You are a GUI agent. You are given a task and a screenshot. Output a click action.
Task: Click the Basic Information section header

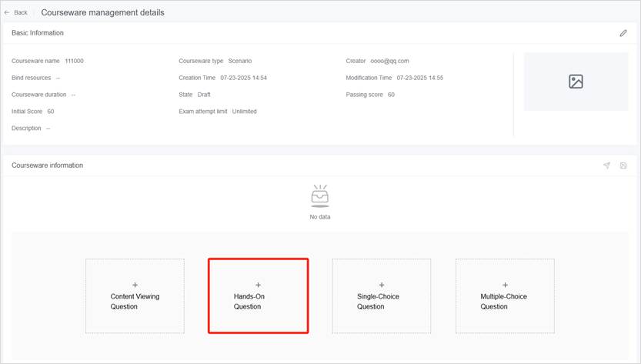tap(38, 33)
